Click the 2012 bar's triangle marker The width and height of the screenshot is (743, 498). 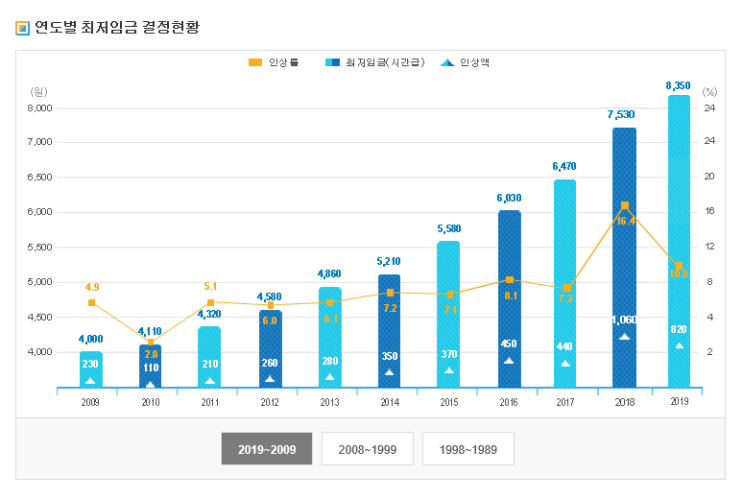(x=270, y=379)
